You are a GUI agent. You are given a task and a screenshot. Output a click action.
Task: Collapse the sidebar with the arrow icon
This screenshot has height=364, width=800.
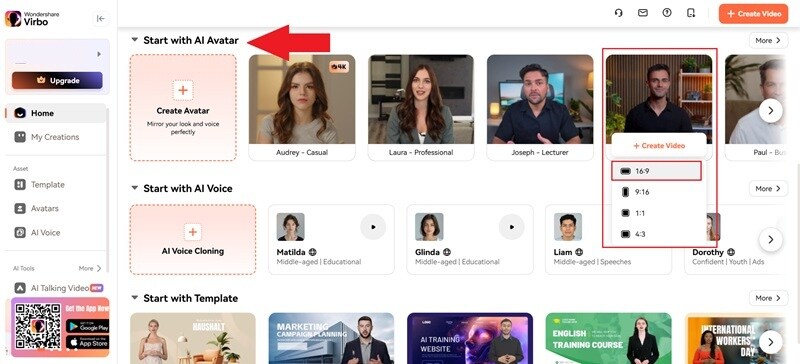[101, 19]
